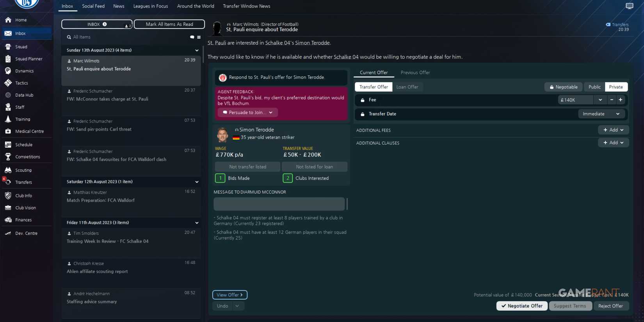Open Tactics sidebar icon
The width and height of the screenshot is (644, 322).
8,83
